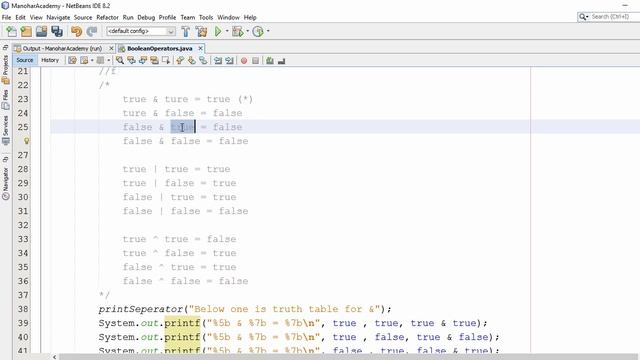Open the File menu
Screen dimensions: 640x360
(x=7, y=17)
